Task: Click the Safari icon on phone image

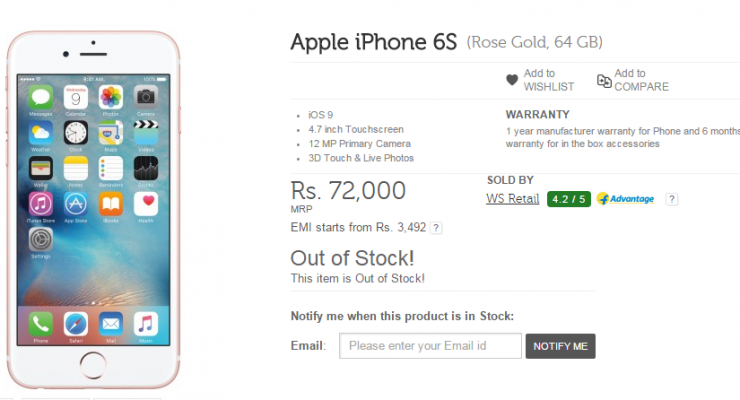Action: (x=75, y=324)
